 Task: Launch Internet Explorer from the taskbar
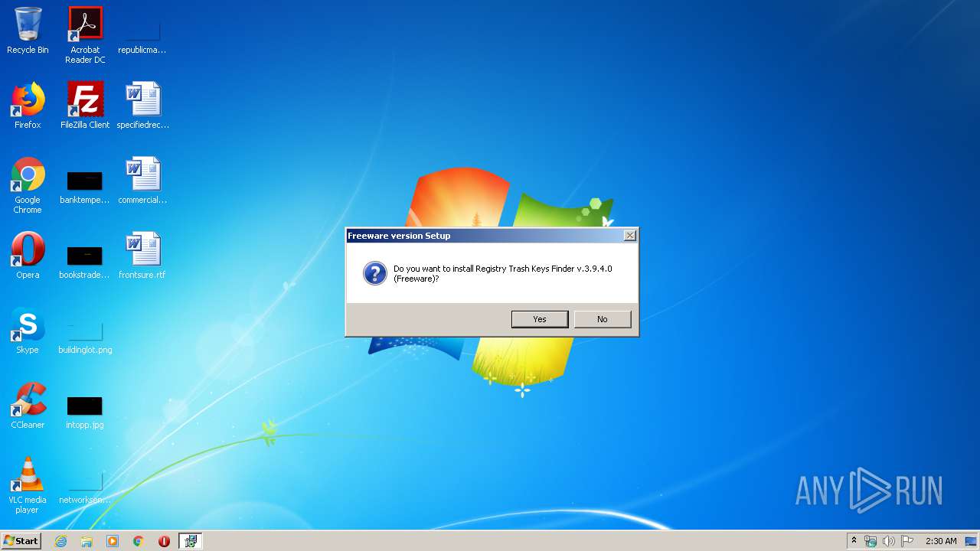coord(60,541)
